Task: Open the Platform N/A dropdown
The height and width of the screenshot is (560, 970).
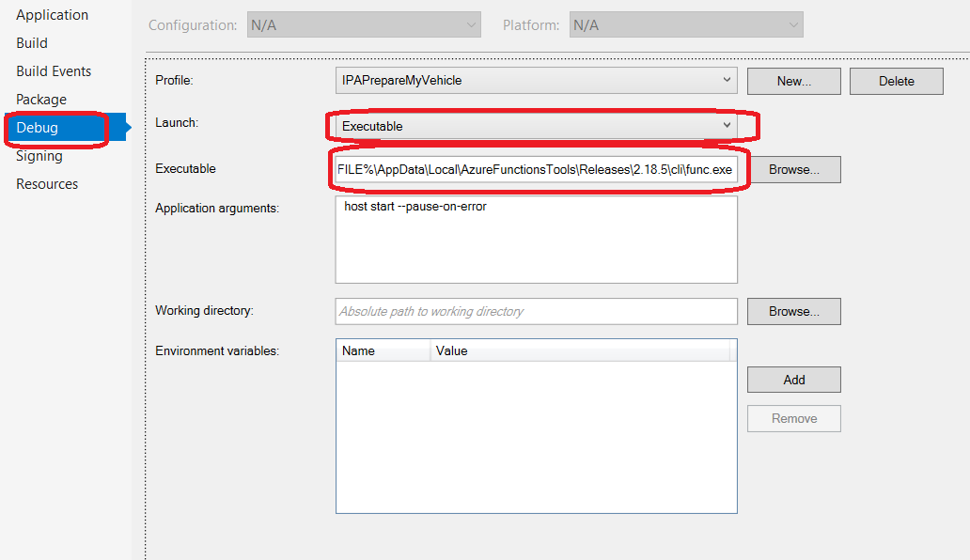Action: tap(686, 24)
